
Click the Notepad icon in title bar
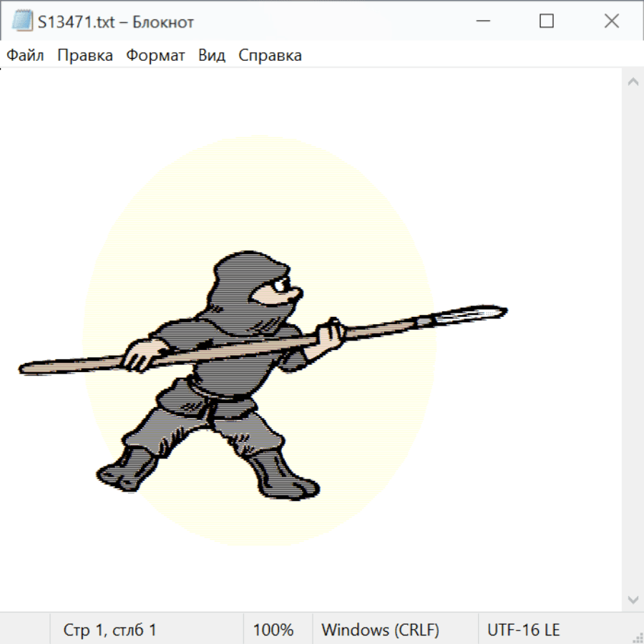(22, 21)
